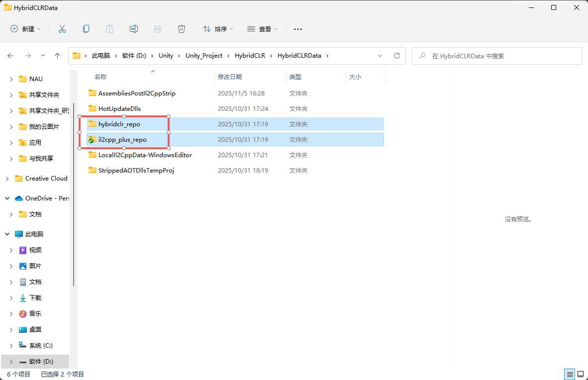Select the Videos (视频) library icon
The width and height of the screenshot is (588, 380).
point(23,250)
